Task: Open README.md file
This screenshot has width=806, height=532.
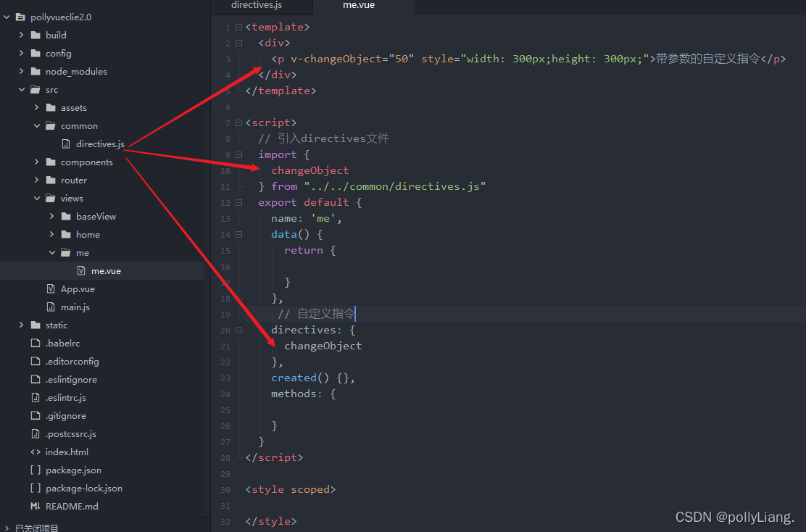Action: [72, 507]
